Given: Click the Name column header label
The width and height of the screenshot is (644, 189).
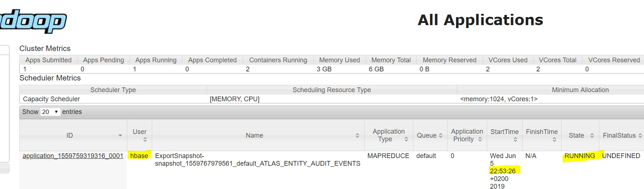Looking at the screenshot, I should (x=254, y=135).
